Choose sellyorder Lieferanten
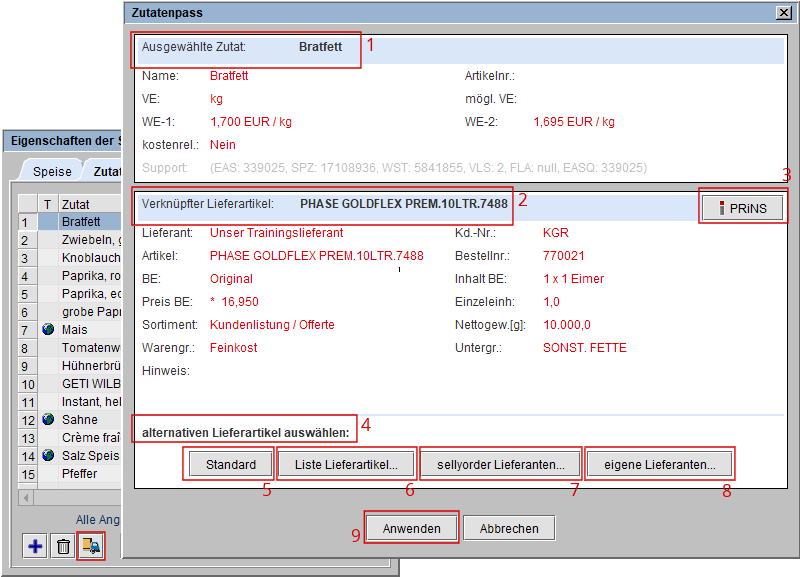This screenshot has width=800, height=577. pyautogui.click(x=500, y=464)
